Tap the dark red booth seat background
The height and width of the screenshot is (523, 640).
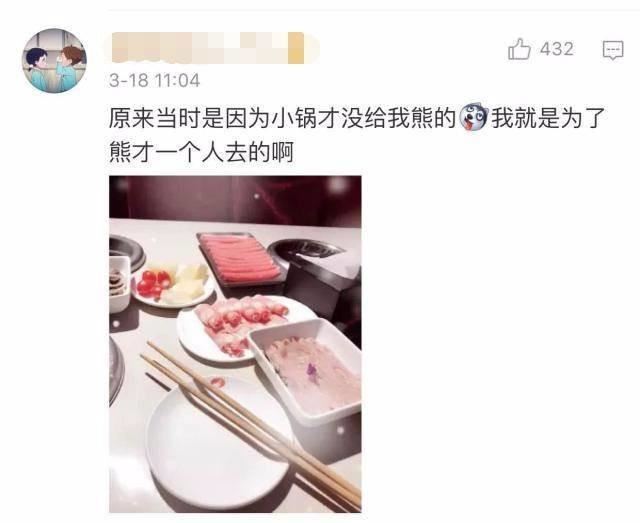(235, 198)
